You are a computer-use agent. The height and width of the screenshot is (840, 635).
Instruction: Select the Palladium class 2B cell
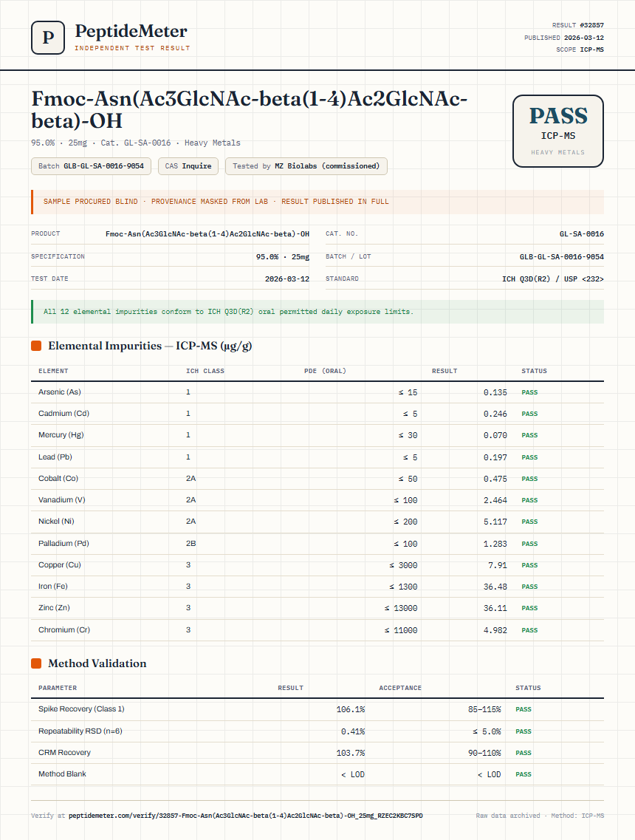click(x=190, y=543)
